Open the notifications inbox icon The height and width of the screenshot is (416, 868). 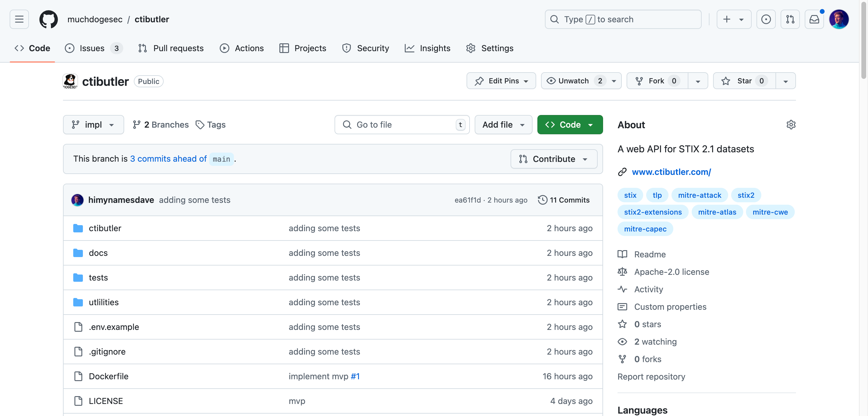pyautogui.click(x=814, y=19)
